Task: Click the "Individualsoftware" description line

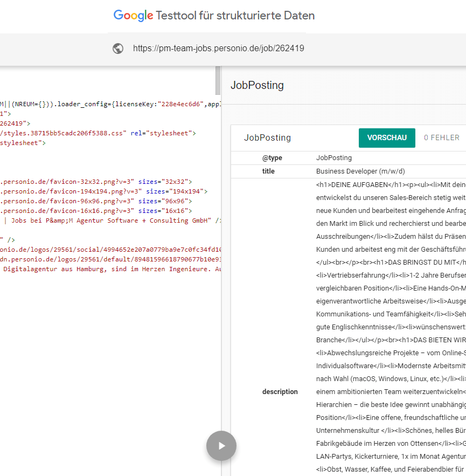Action: coord(391,366)
